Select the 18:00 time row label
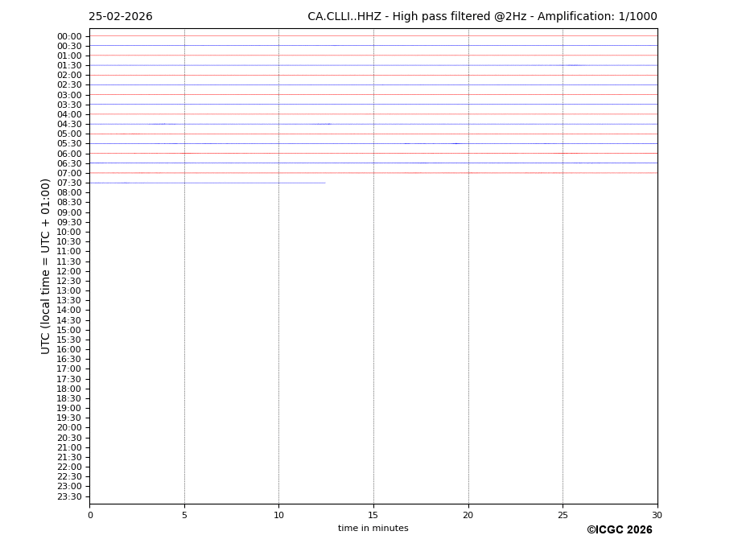 [69, 389]
